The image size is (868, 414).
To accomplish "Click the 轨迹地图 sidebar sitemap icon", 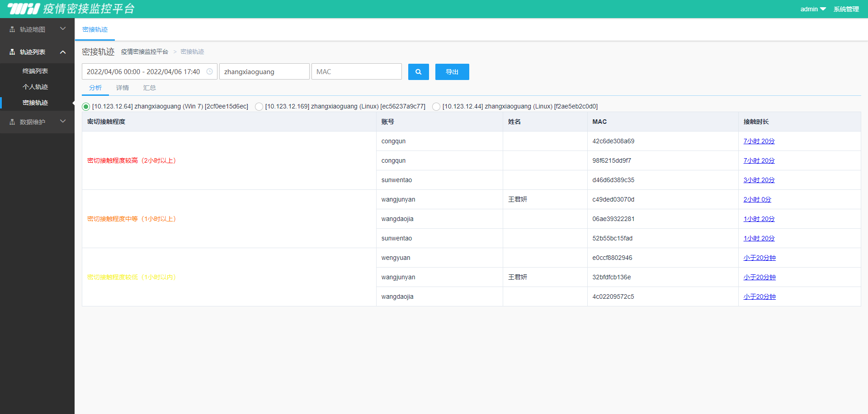I will pyautogui.click(x=12, y=29).
